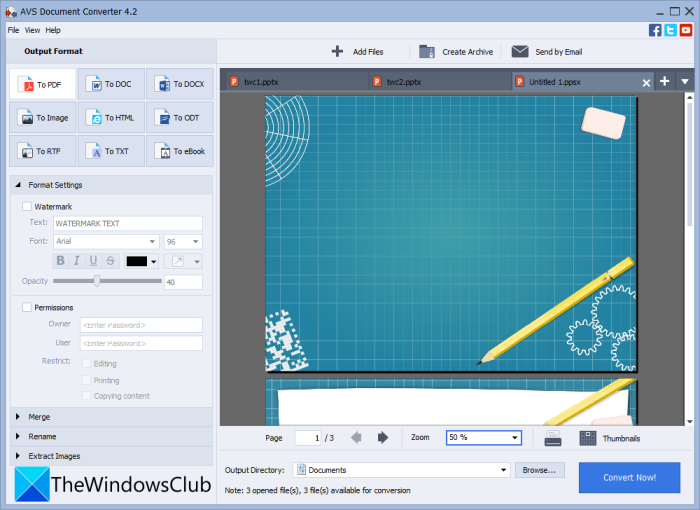Close the Untitled 1.ppsx tab

[x=646, y=83]
